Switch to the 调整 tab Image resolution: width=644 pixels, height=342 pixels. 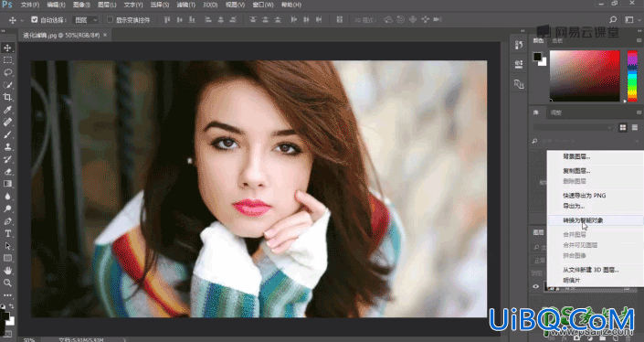(x=555, y=112)
